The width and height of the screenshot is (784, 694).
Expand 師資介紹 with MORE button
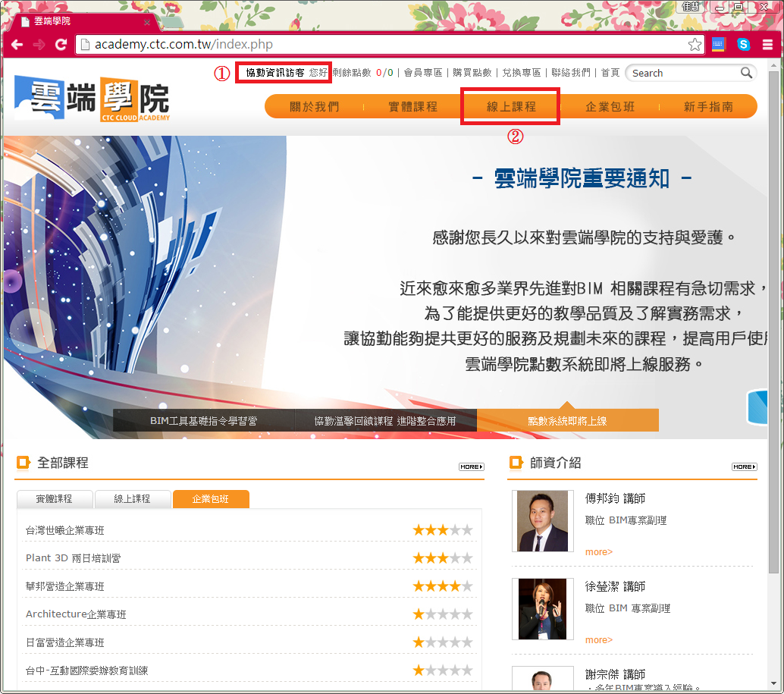tap(743, 466)
